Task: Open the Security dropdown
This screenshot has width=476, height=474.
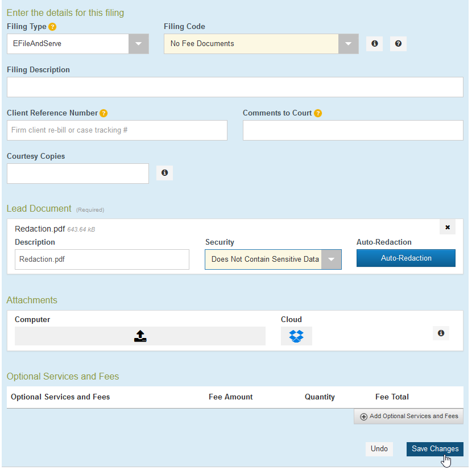Action: point(331,259)
